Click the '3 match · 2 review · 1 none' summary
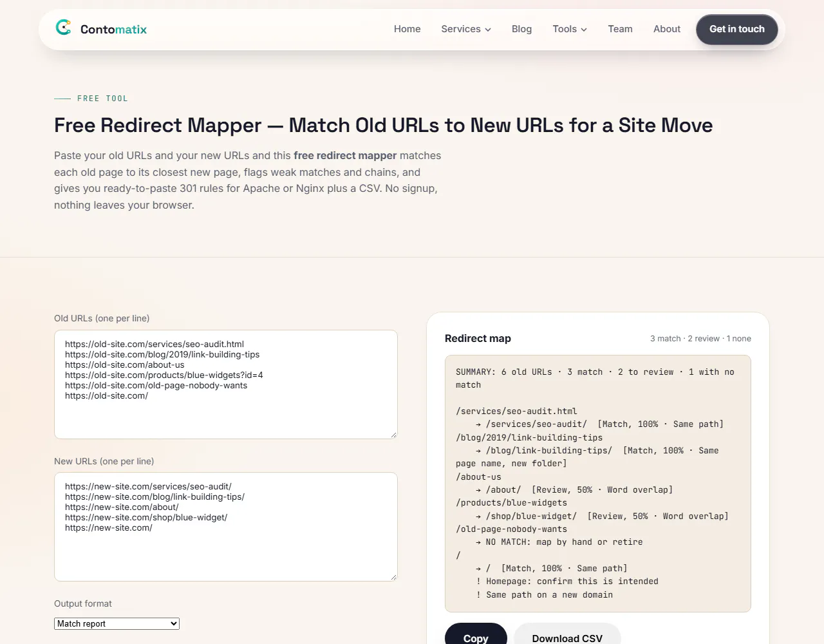The height and width of the screenshot is (644, 824). 700,339
